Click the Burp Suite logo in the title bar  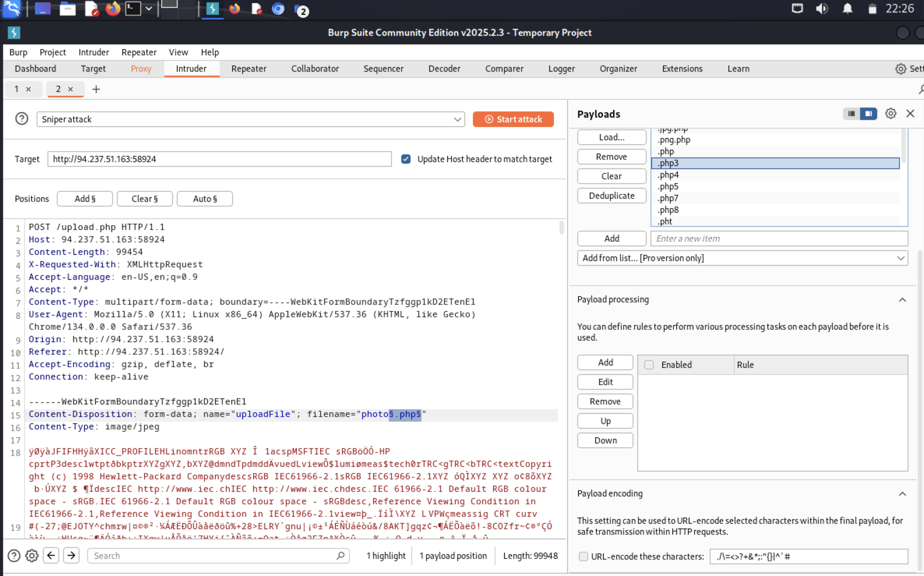tap(14, 33)
